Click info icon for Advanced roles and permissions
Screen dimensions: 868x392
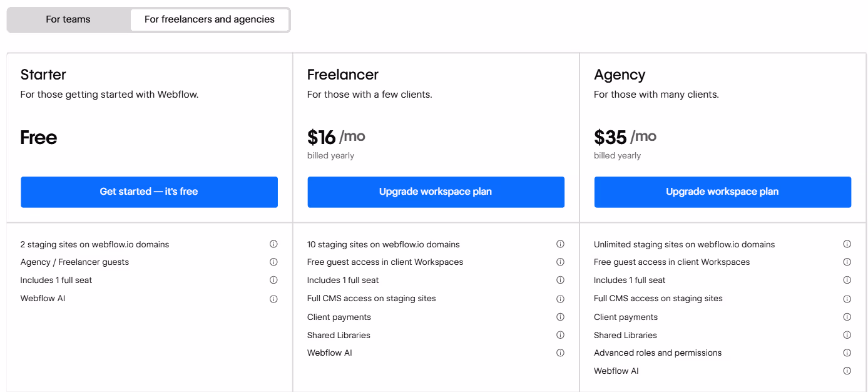click(x=847, y=353)
